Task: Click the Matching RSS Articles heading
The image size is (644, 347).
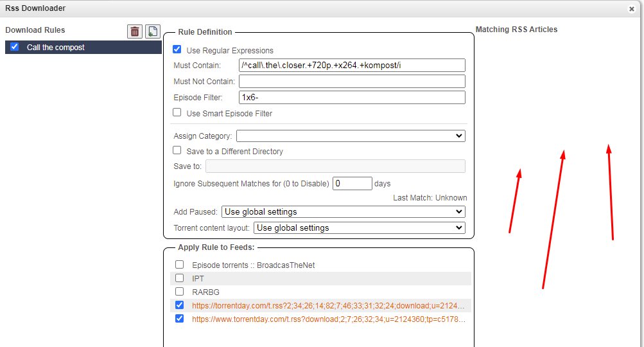Action: (x=516, y=30)
